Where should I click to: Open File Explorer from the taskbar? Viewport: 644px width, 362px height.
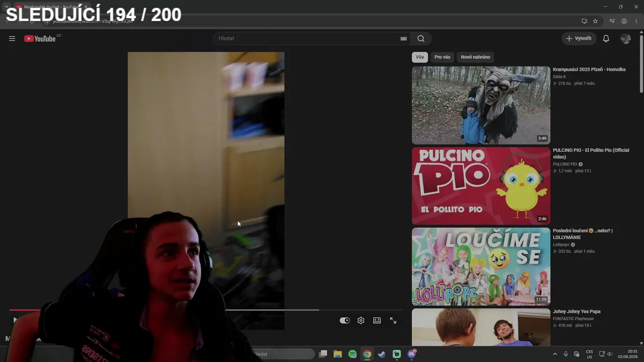[x=338, y=354]
